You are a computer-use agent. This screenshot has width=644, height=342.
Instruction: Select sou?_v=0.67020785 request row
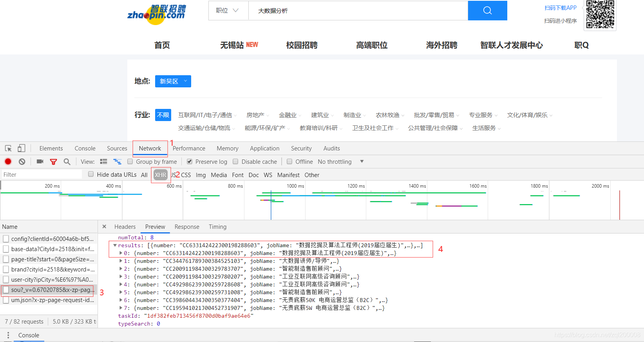point(49,290)
